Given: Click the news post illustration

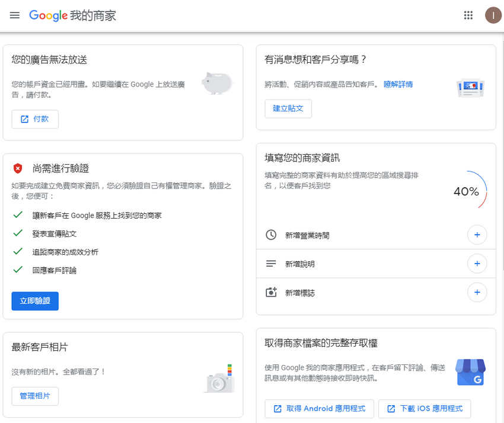Looking at the screenshot, I should coord(470,88).
